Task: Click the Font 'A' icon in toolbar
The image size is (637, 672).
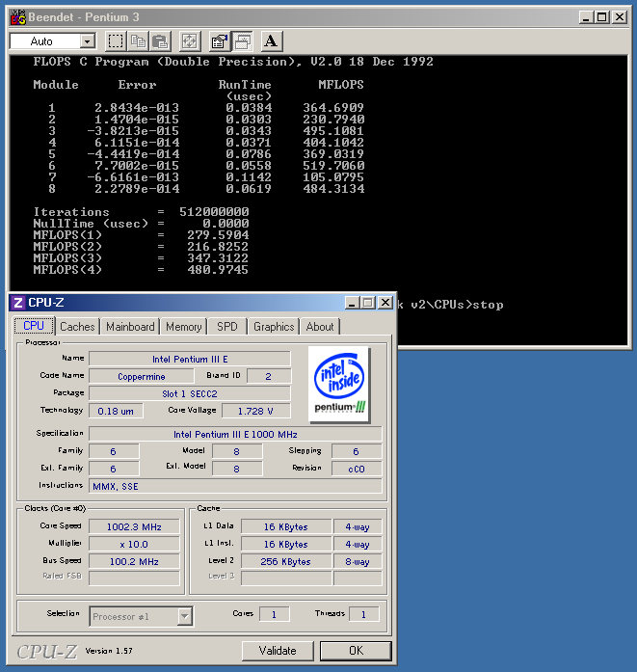Action: pyautogui.click(x=271, y=41)
